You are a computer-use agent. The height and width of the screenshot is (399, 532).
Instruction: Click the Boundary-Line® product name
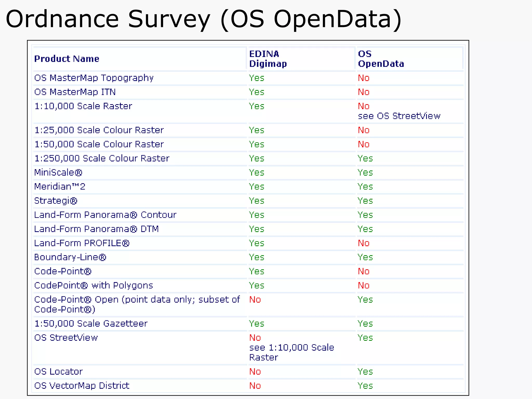(x=70, y=257)
